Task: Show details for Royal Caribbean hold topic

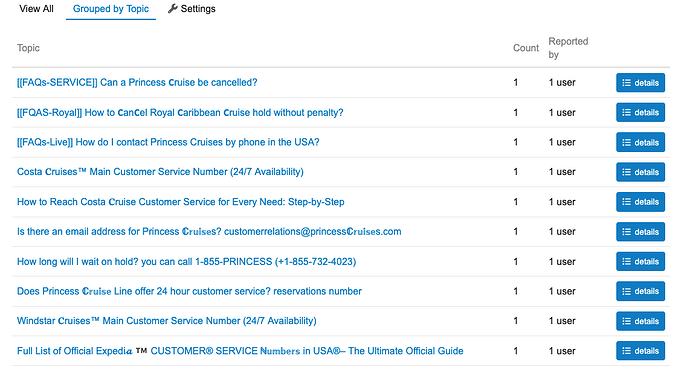Action: pos(640,112)
